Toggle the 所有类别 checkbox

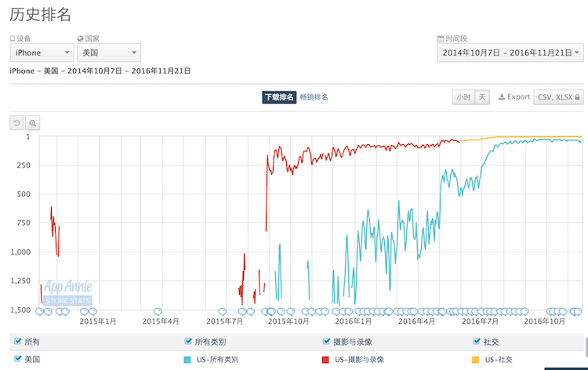coord(187,342)
